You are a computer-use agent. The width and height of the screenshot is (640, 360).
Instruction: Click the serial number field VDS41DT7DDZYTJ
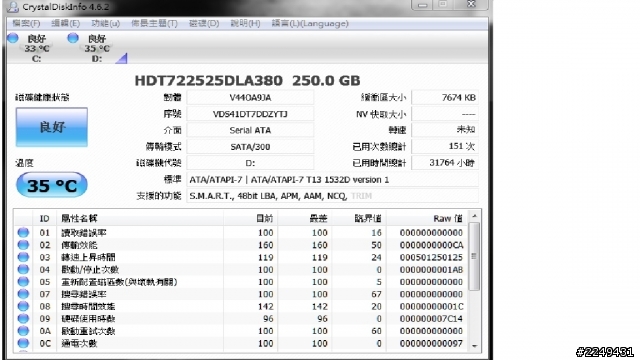pos(250,114)
